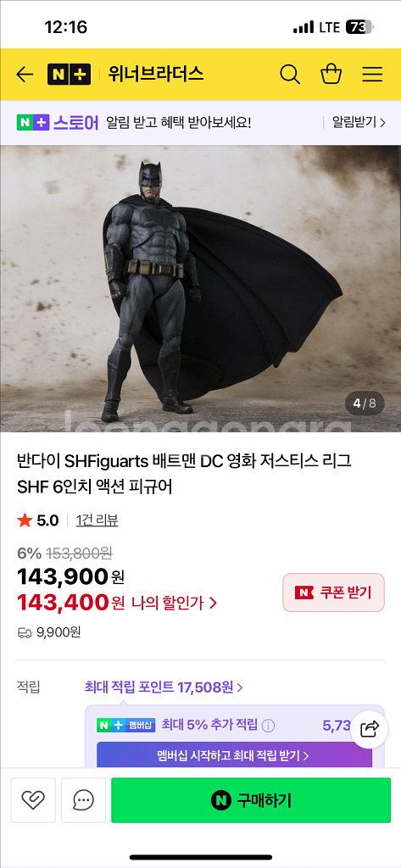Tap the info icon beside 추가 적립
The image size is (401, 868).
(268, 726)
